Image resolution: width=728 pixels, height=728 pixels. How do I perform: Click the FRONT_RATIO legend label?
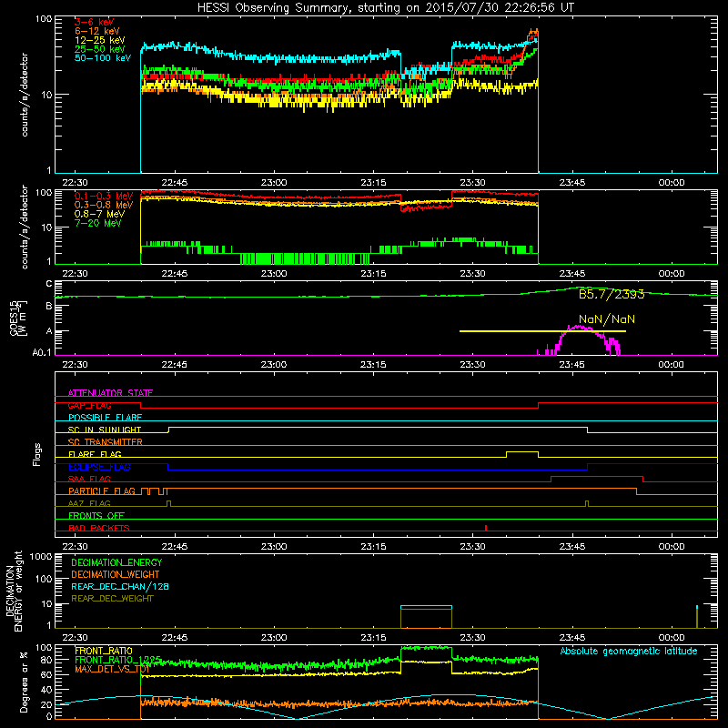(x=104, y=651)
